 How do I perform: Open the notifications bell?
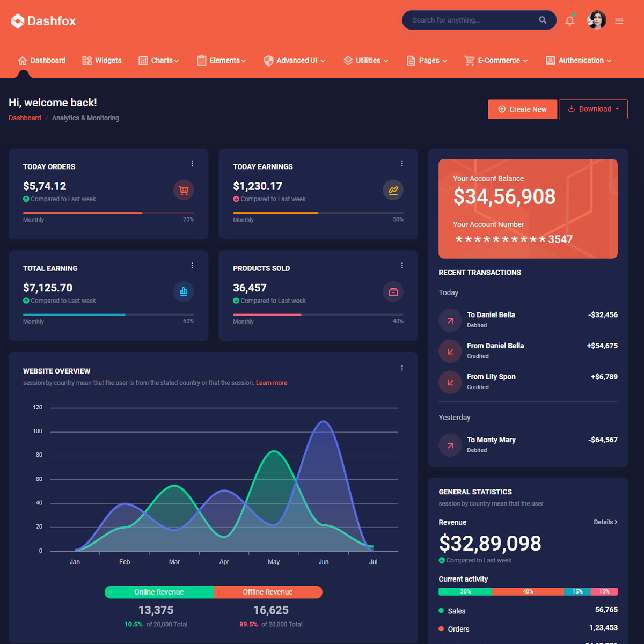570,21
